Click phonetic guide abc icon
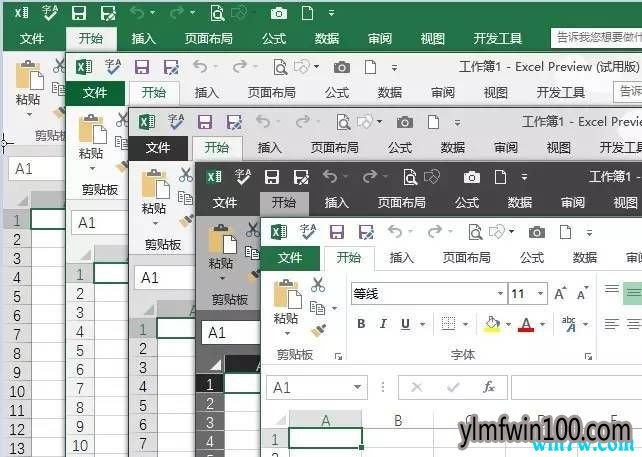 coord(568,324)
